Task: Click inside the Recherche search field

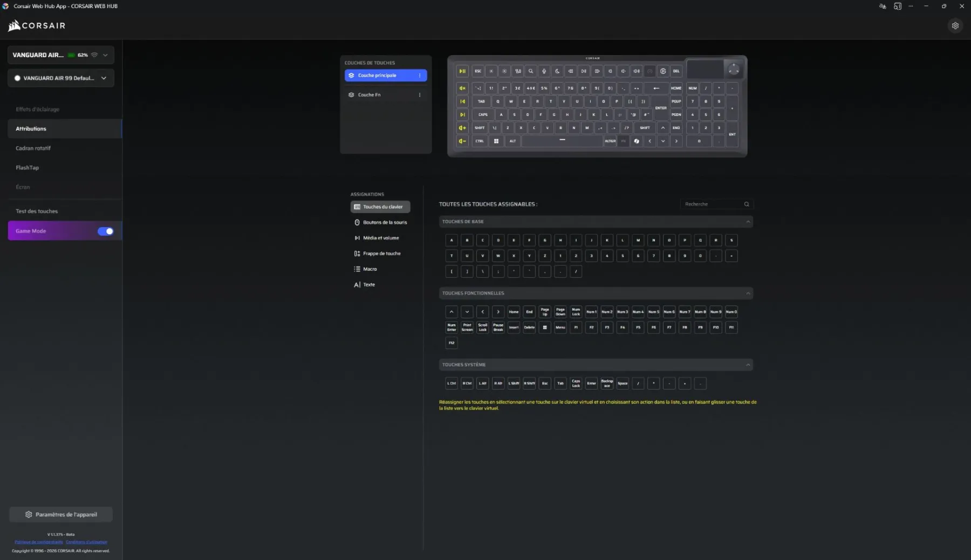Action: coord(707,204)
